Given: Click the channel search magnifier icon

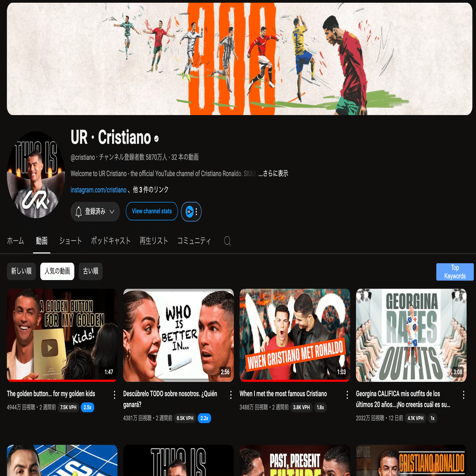Looking at the screenshot, I should coord(227,241).
